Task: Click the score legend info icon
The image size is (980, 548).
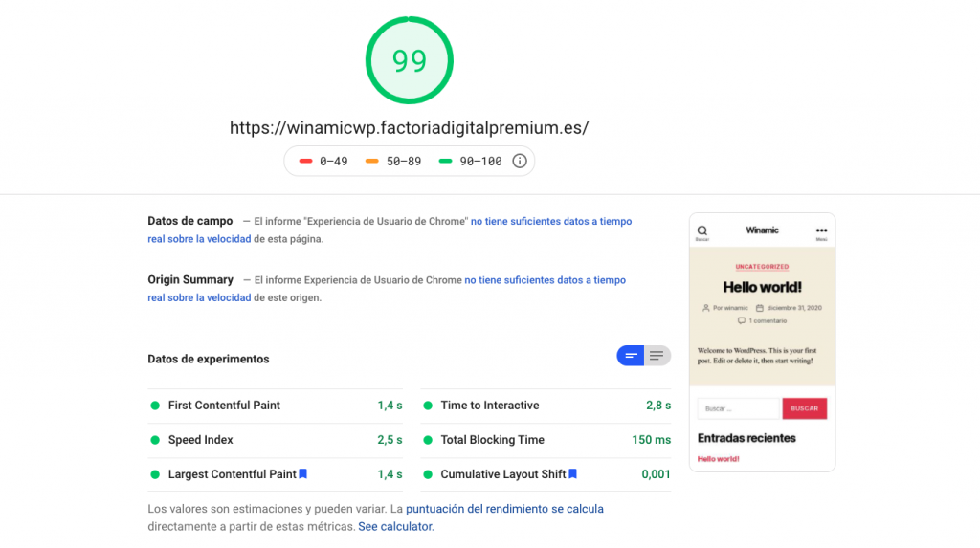Action: coord(520,162)
